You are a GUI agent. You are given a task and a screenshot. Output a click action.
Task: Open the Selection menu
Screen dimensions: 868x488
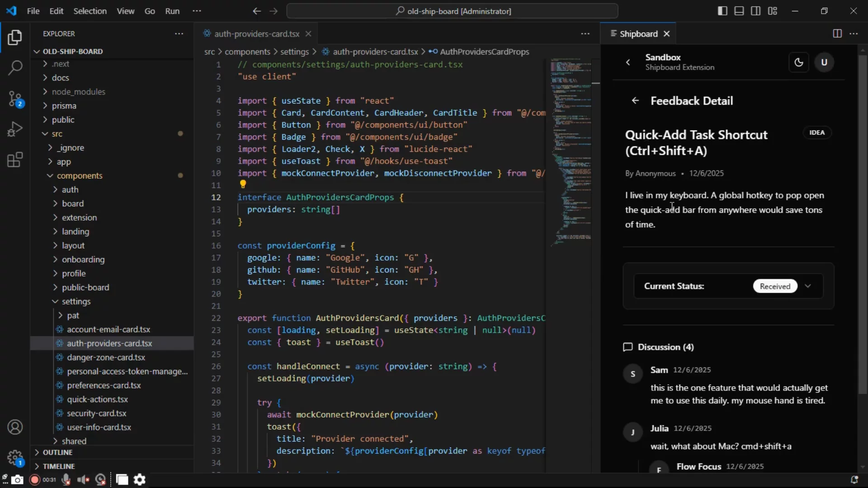(x=90, y=11)
